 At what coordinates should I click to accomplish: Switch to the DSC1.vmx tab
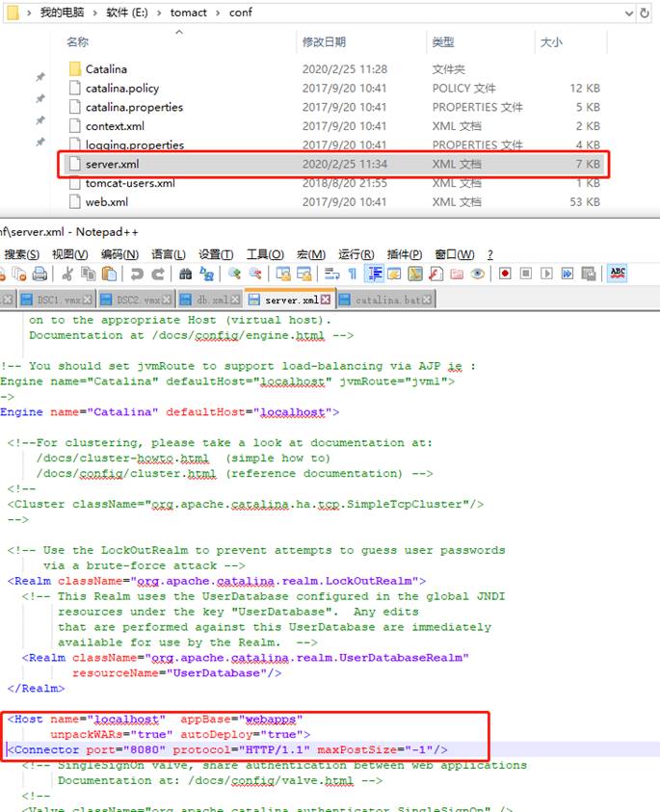(56, 300)
